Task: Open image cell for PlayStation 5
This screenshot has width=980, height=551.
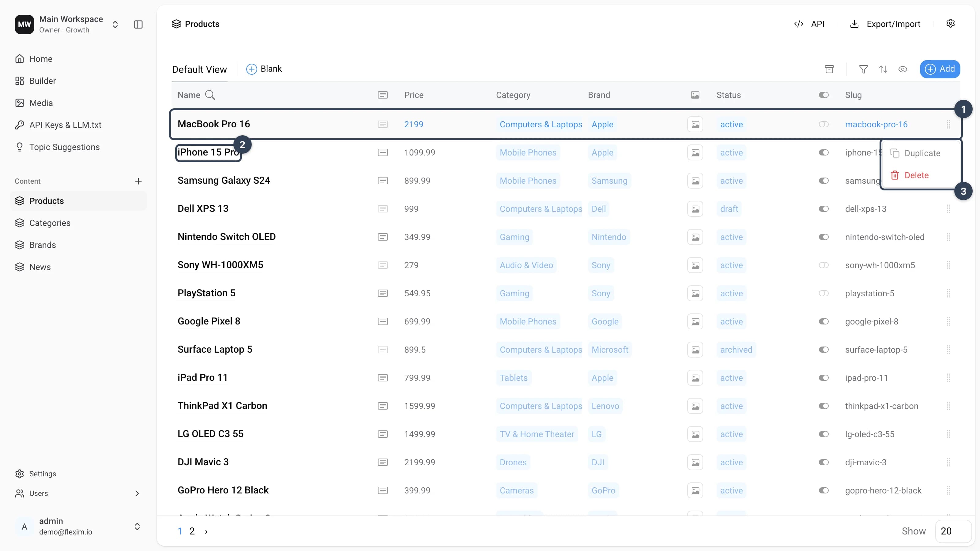Action: tap(695, 293)
